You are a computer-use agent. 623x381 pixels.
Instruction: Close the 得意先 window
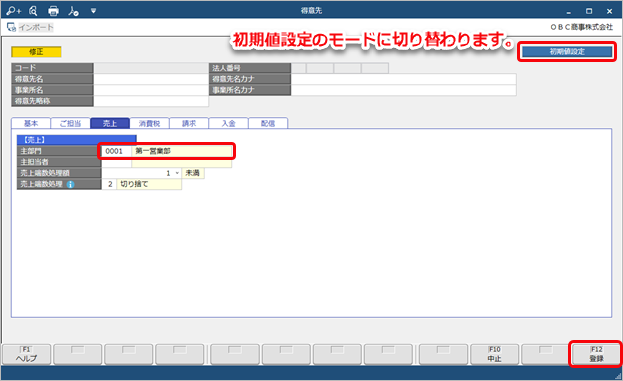click(609, 11)
